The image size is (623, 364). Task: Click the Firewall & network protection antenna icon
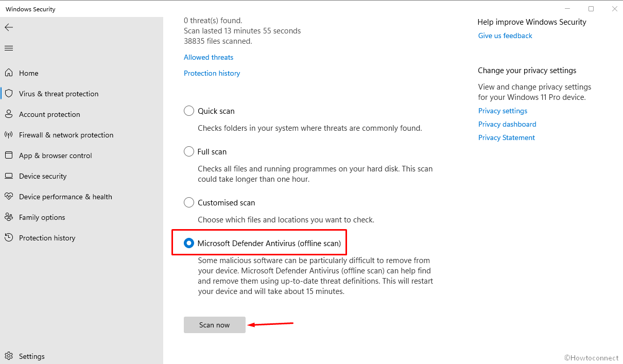click(9, 135)
